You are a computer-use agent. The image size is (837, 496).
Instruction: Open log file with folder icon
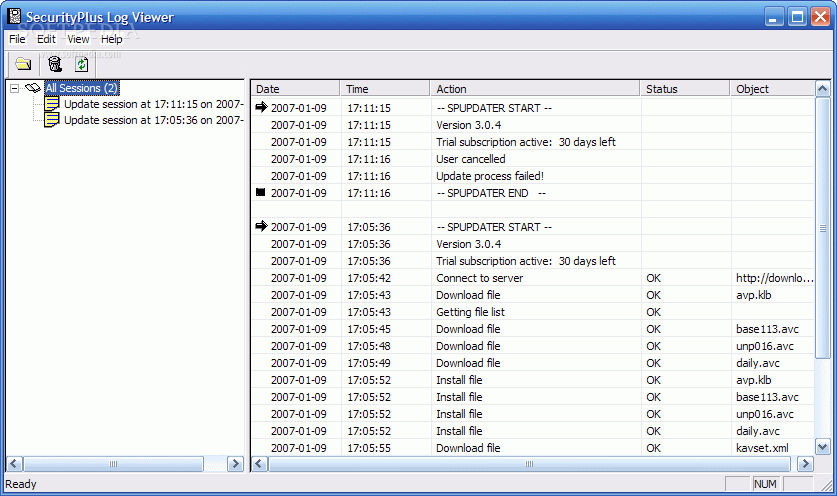pos(23,65)
